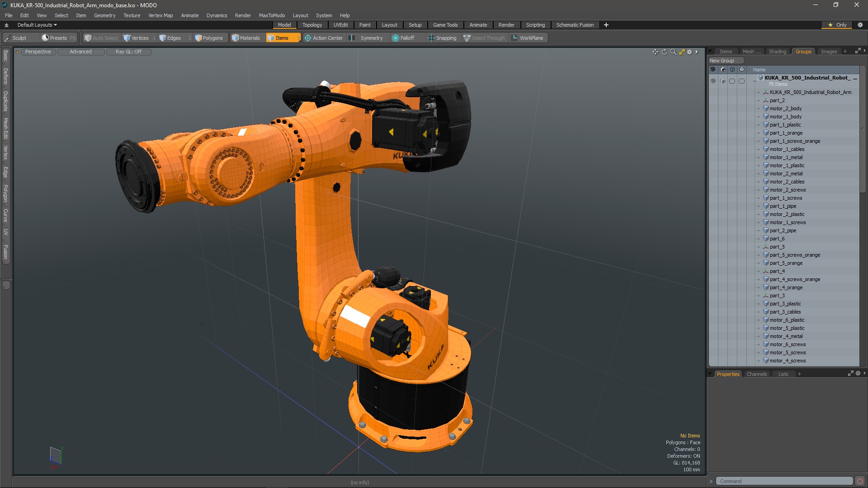Click the Command input field
Screen dimensions: 868x488
[x=784, y=481]
